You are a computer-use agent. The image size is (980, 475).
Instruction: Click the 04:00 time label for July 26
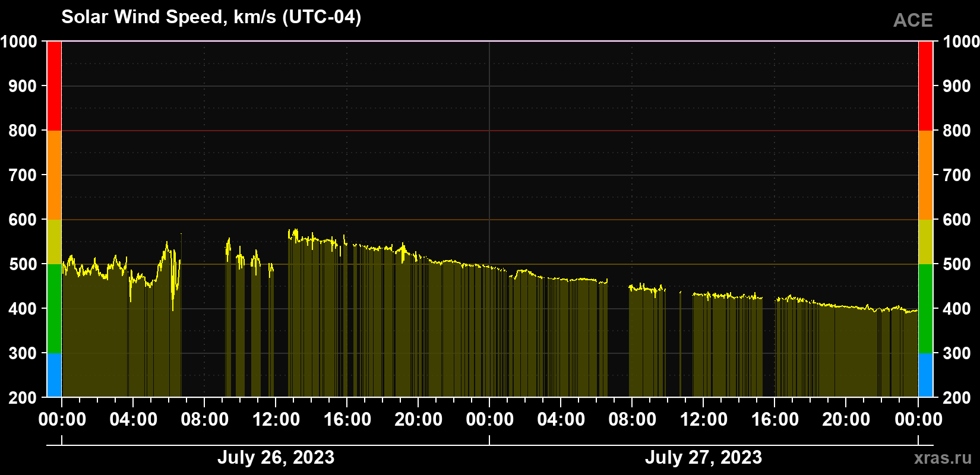133,420
